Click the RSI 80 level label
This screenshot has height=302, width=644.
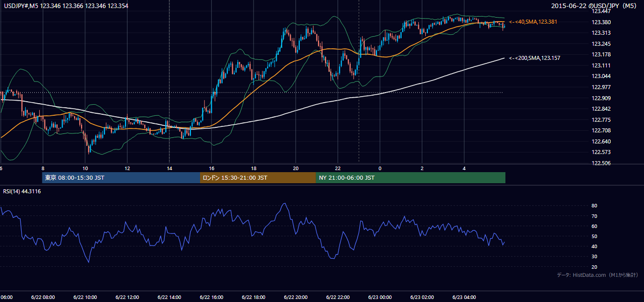coord(595,206)
